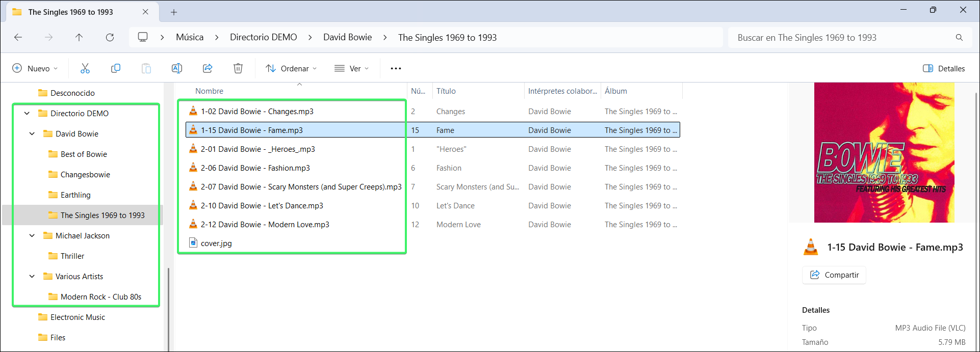Click VLC icon of Fashion.mp3 file
This screenshot has height=352, width=980.
pyautogui.click(x=193, y=168)
